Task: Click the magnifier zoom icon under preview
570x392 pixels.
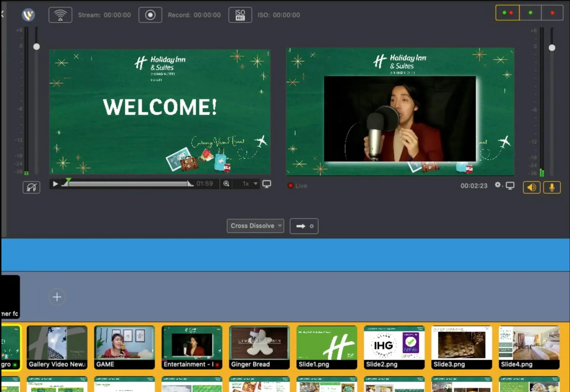Action: point(226,184)
